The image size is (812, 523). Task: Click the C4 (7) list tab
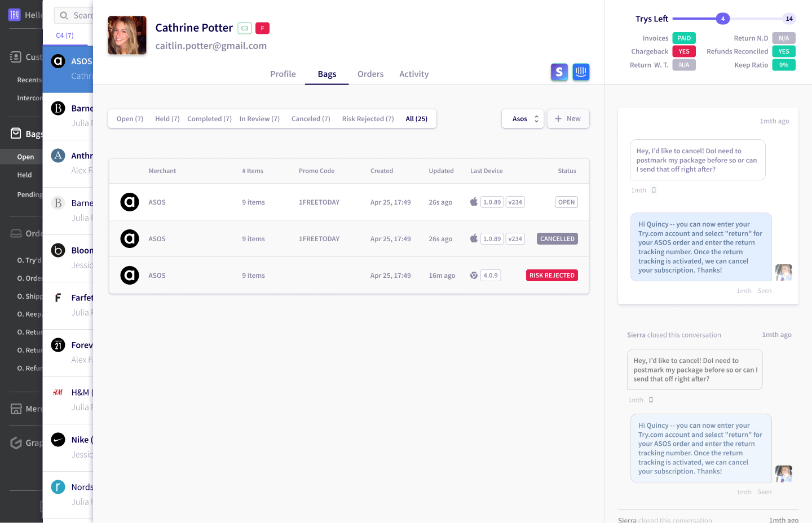click(x=65, y=36)
